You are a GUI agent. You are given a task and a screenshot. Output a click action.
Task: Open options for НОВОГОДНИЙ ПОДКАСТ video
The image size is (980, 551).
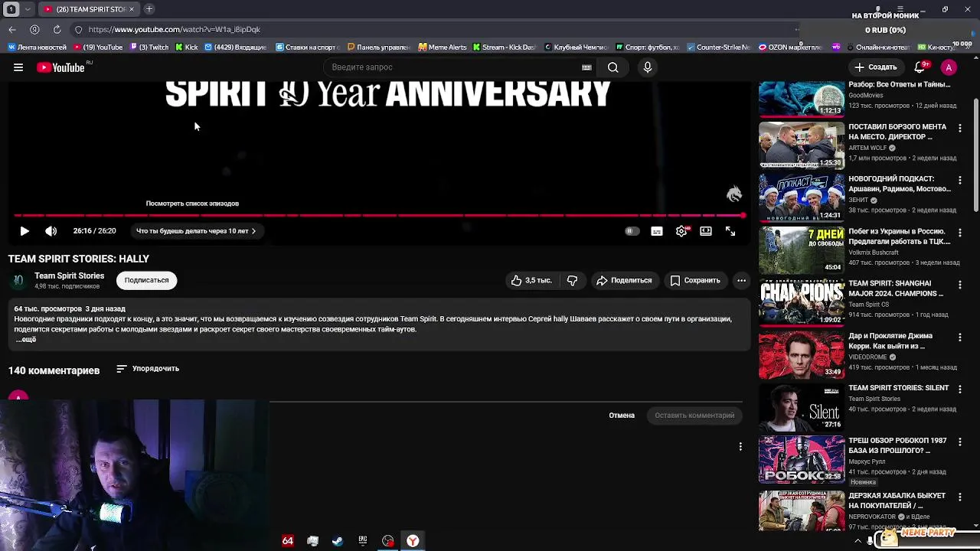(960, 181)
